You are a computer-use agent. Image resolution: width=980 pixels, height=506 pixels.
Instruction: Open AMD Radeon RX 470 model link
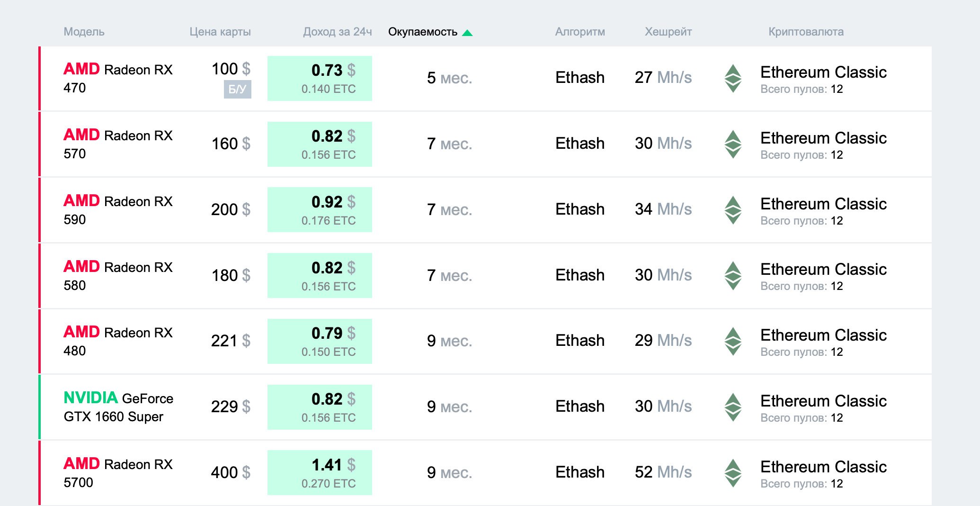tap(118, 78)
